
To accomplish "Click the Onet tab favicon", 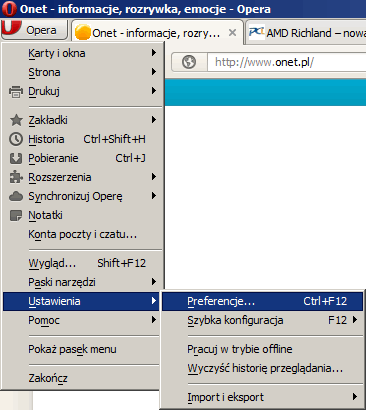I will point(83,33).
